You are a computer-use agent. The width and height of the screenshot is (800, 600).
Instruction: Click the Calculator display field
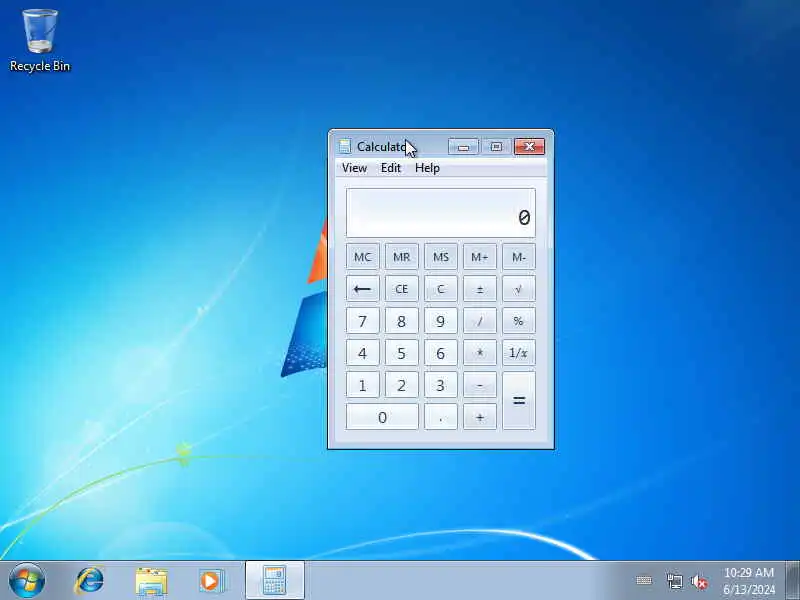pyautogui.click(x=441, y=213)
